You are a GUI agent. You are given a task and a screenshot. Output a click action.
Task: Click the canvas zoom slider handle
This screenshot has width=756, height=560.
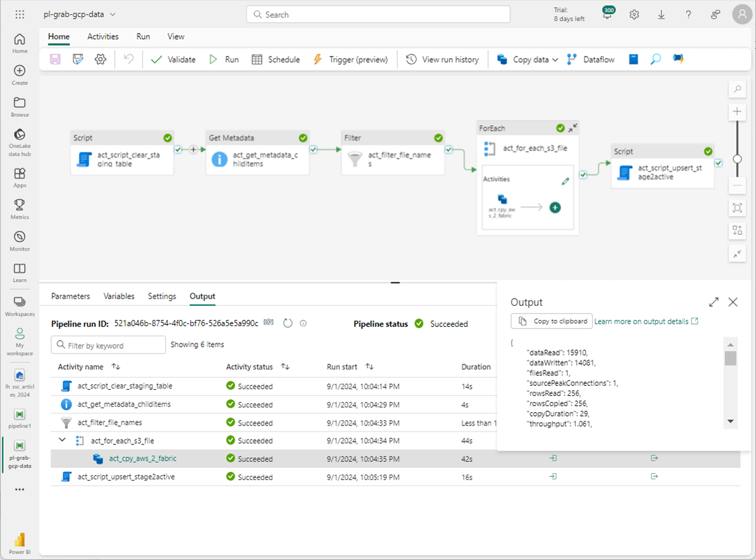point(737,159)
